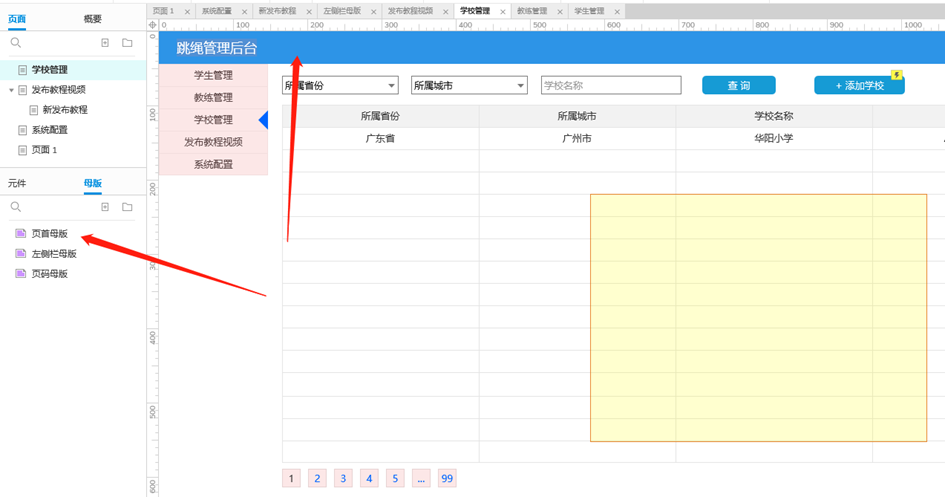
Task: Click the add folder icon in masters panel
Action: [x=127, y=207]
